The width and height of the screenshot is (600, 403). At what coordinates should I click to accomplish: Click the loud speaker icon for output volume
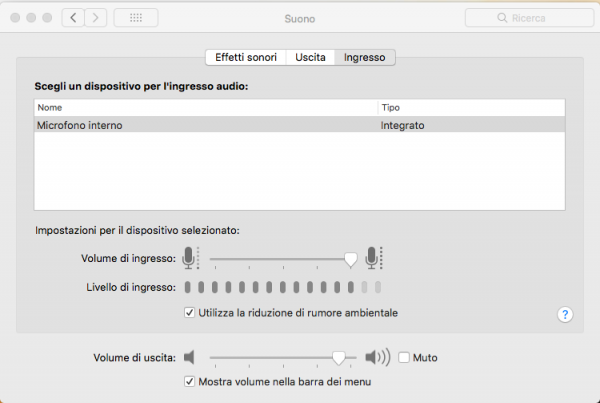377,357
